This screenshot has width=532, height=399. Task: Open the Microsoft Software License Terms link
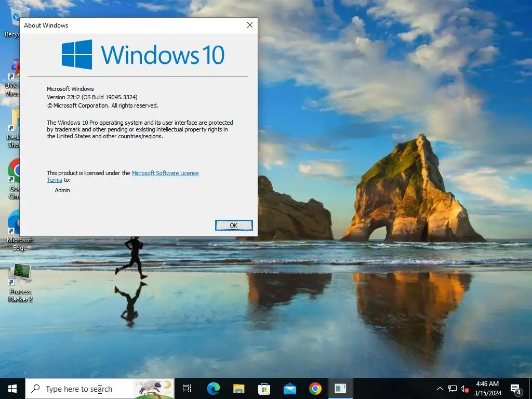coord(165,173)
